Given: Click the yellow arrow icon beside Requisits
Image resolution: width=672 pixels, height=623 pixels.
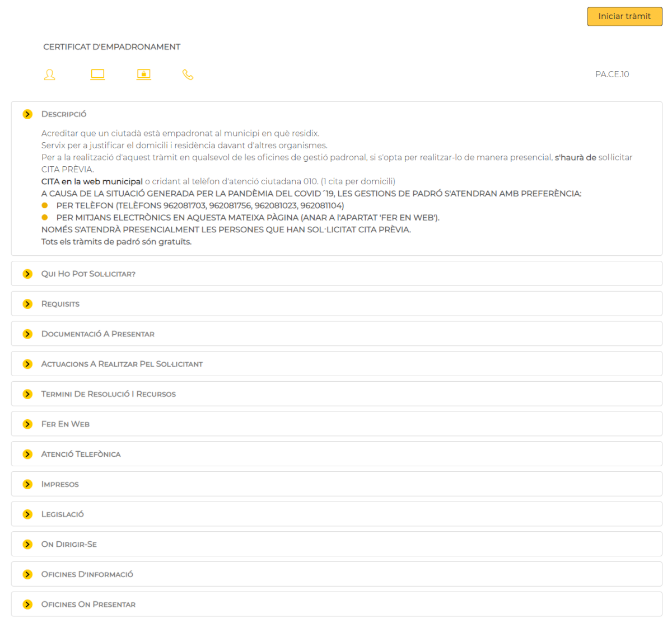Looking at the screenshot, I should pyautogui.click(x=27, y=304).
